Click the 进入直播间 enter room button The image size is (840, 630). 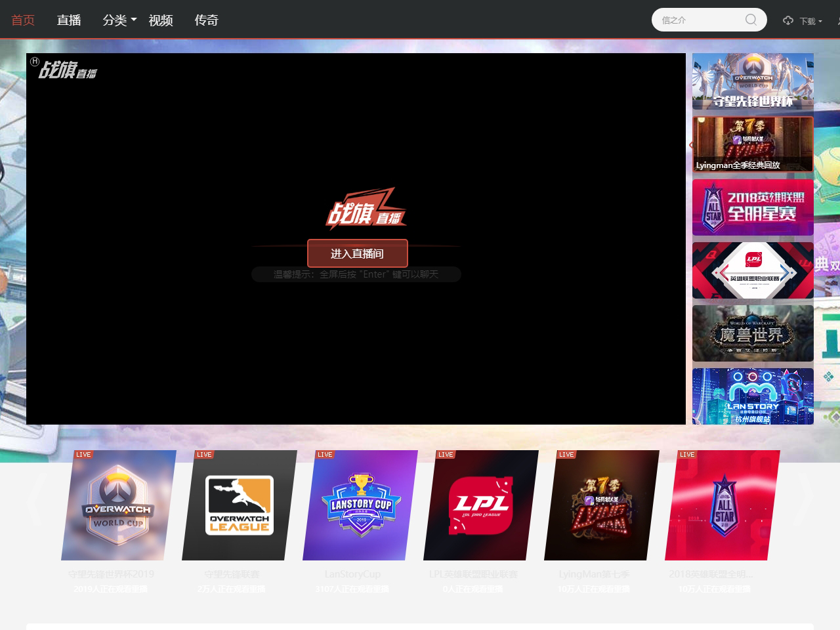[x=357, y=253]
